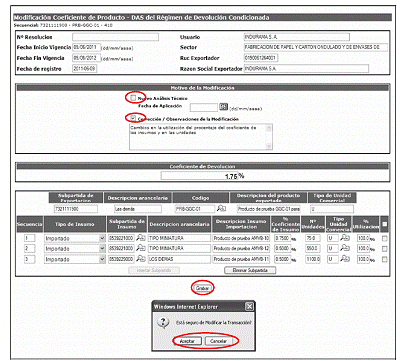Click the Fecha Fin Vigencia date field
This screenshot has width=405, height=361.
[86, 58]
